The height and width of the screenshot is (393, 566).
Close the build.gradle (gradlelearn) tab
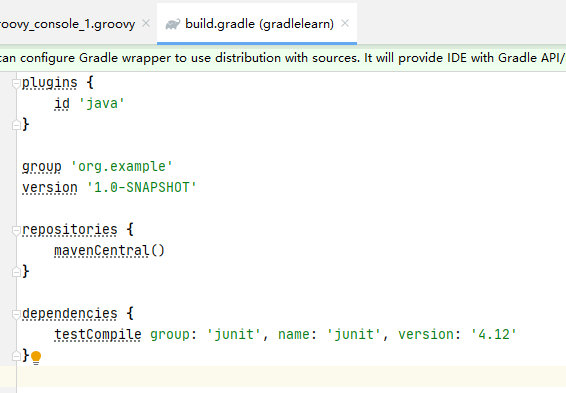[x=345, y=23]
